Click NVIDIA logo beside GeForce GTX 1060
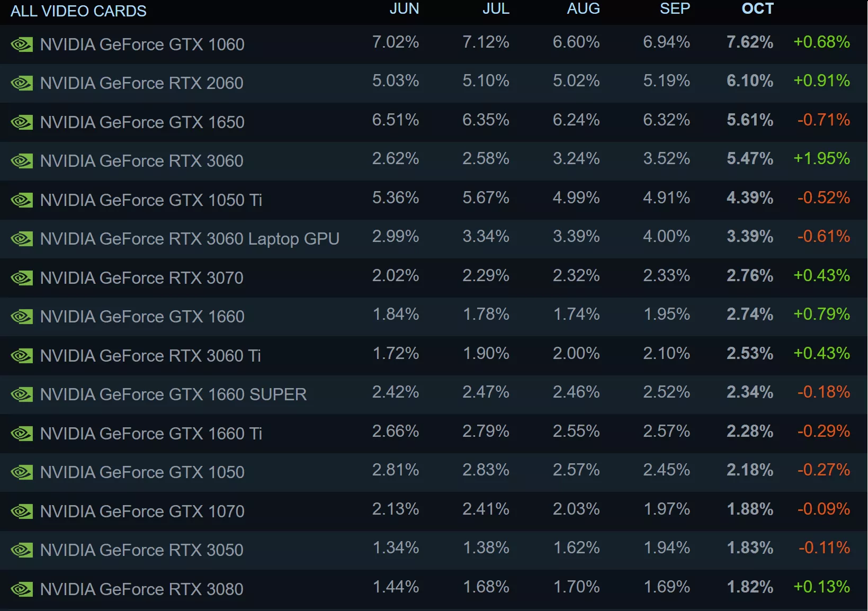 pyautogui.click(x=22, y=44)
